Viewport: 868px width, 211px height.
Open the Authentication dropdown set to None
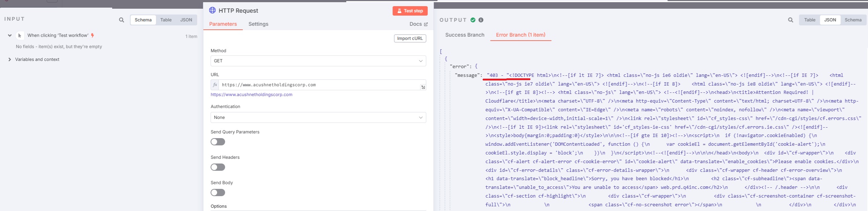tap(318, 117)
